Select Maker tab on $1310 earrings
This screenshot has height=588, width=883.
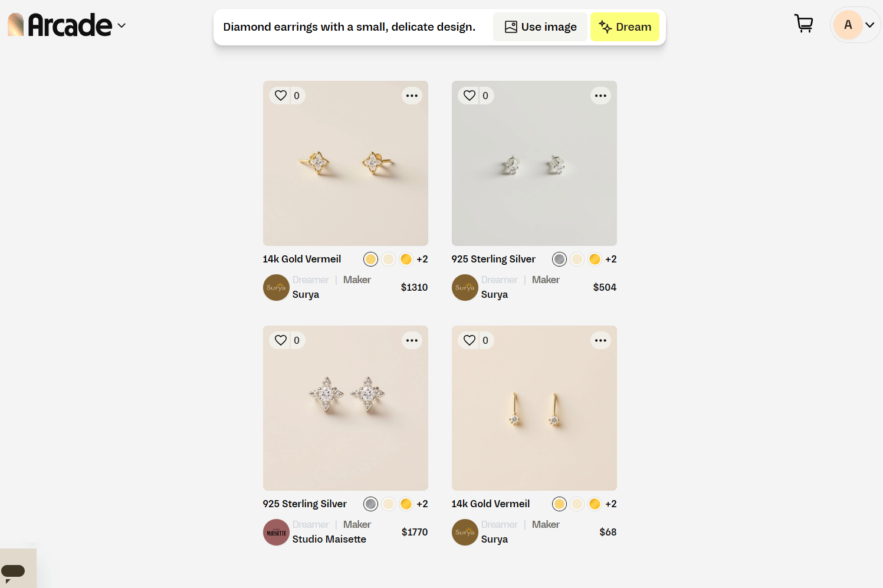coord(357,280)
